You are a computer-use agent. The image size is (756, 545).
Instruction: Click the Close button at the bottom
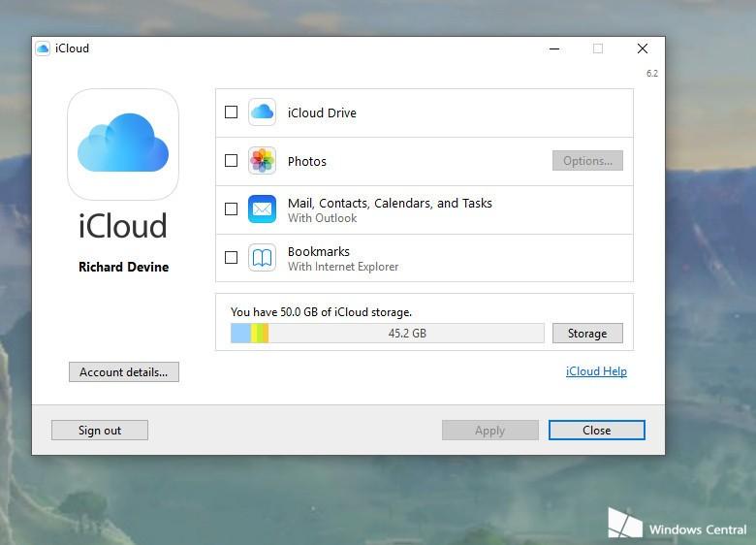click(597, 431)
